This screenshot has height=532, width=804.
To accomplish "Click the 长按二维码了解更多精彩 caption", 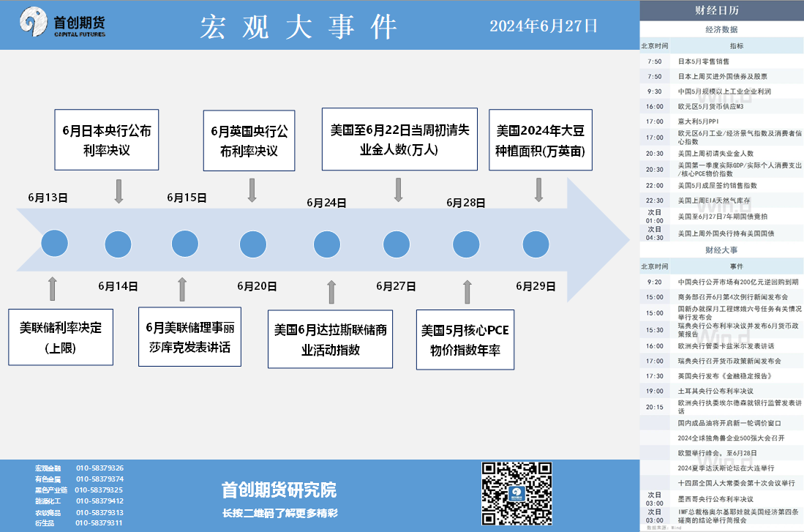I will click(280, 513).
